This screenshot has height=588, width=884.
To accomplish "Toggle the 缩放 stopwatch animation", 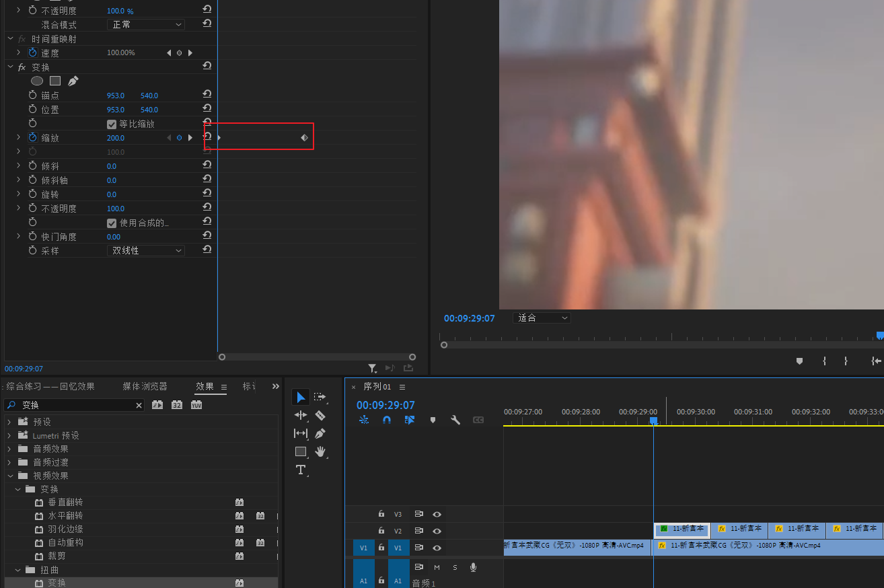I will coord(32,137).
